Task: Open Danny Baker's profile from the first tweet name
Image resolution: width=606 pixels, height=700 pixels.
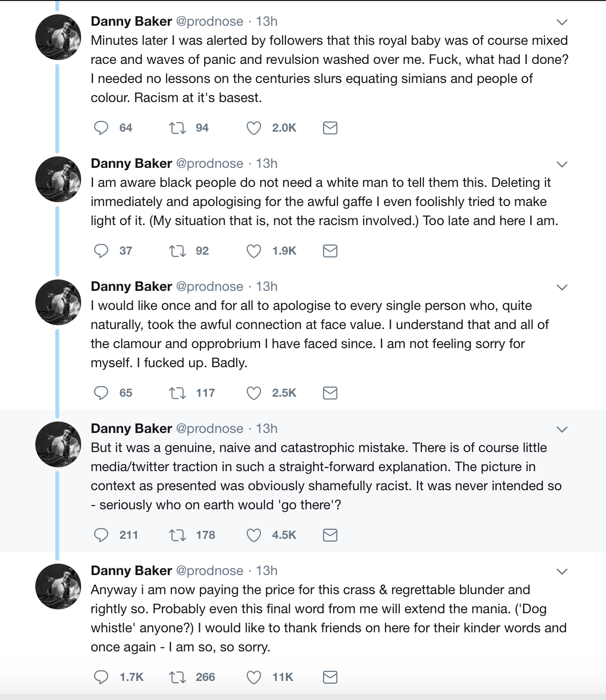Action: point(131,21)
